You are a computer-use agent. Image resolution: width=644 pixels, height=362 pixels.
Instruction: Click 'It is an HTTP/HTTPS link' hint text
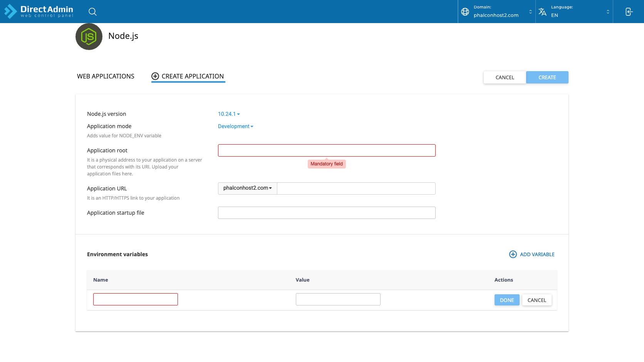(x=133, y=198)
